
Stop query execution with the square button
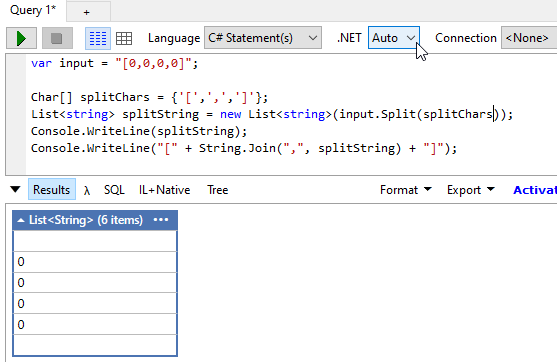point(57,38)
